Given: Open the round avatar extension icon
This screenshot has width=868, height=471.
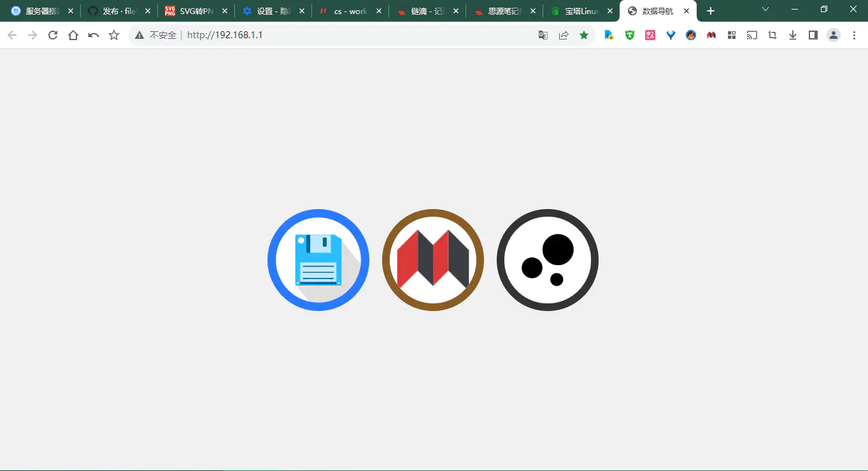Looking at the screenshot, I should (x=691, y=35).
